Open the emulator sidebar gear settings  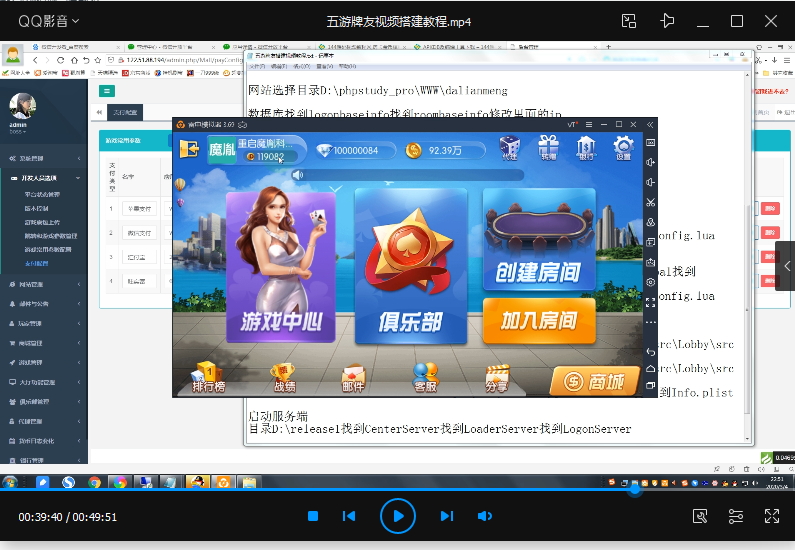[651, 282]
